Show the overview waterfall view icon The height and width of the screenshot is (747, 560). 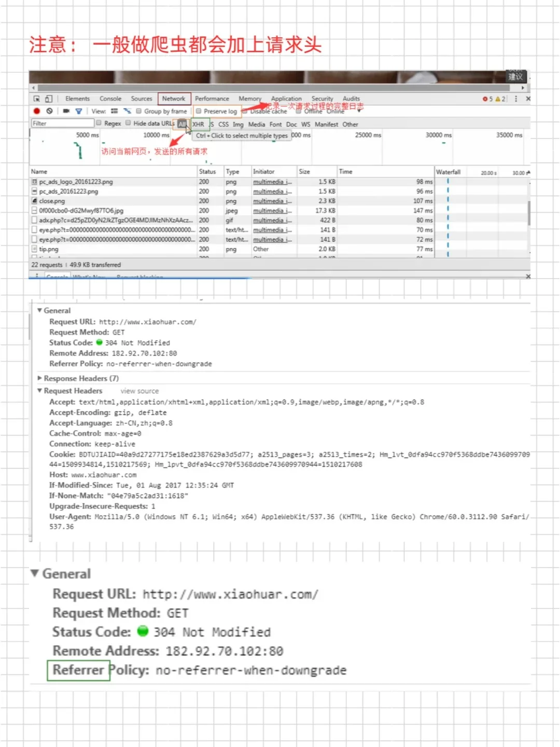(x=127, y=111)
